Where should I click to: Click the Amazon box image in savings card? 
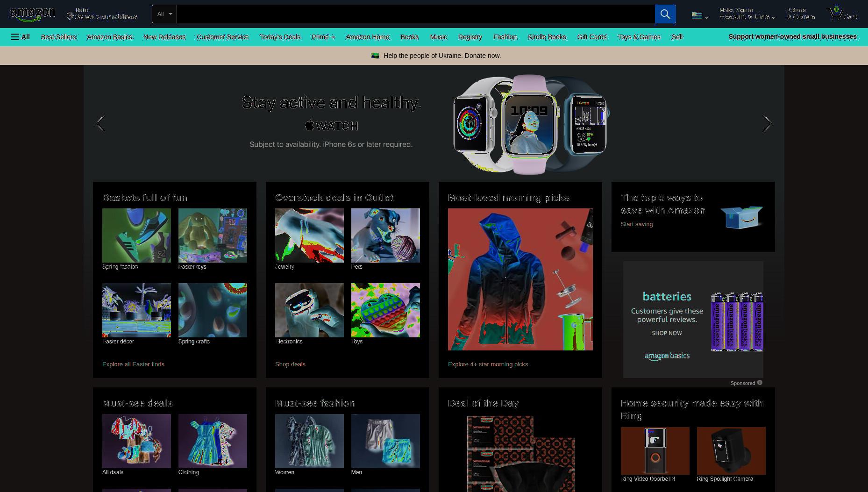[741, 217]
